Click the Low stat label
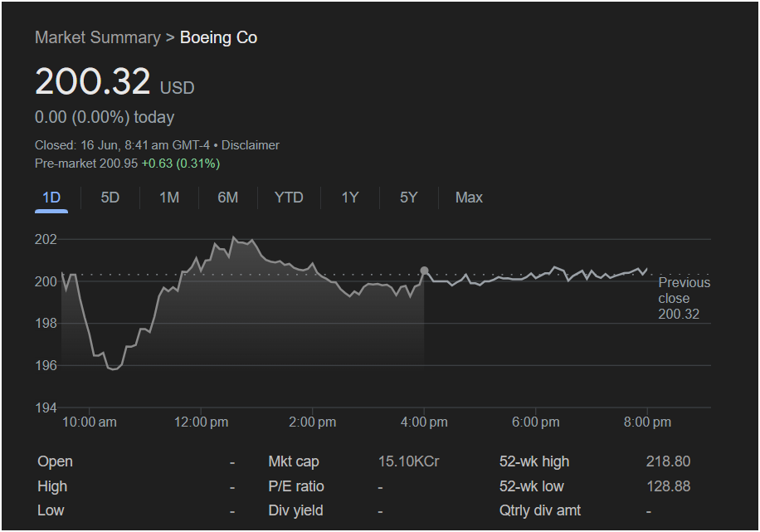 (x=51, y=510)
